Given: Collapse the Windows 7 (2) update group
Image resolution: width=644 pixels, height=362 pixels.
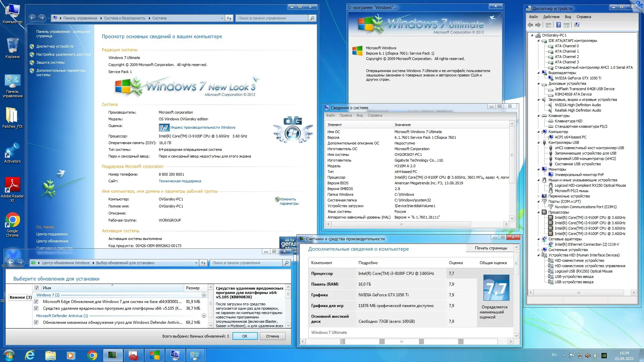Looking at the screenshot, I should pyautogui.click(x=204, y=295).
